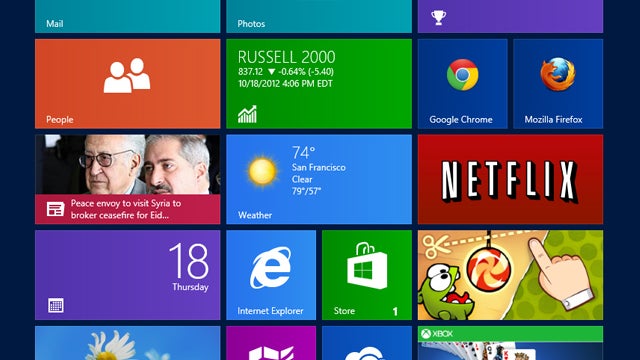The height and width of the screenshot is (360, 640).
Task: Open the Mail tile
Action: [127, 16]
